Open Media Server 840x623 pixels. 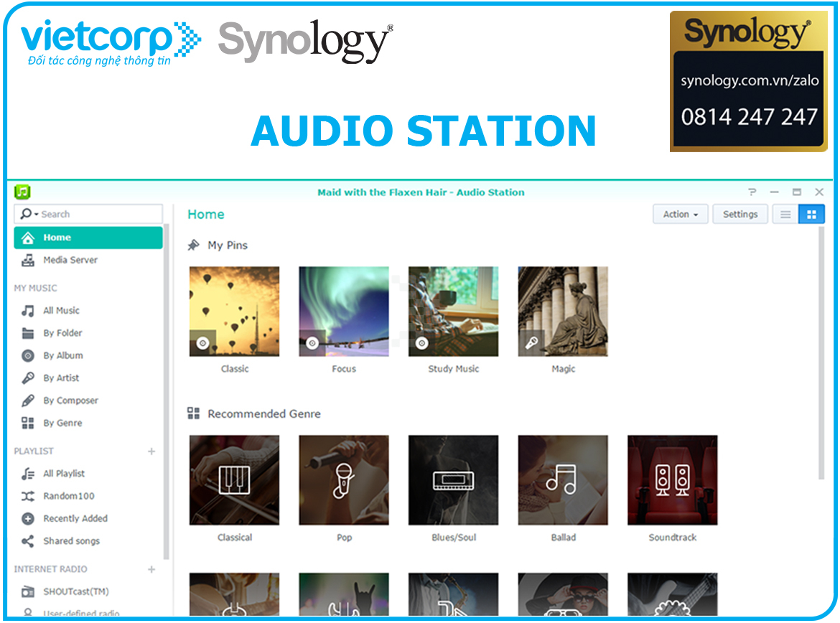[x=71, y=260]
